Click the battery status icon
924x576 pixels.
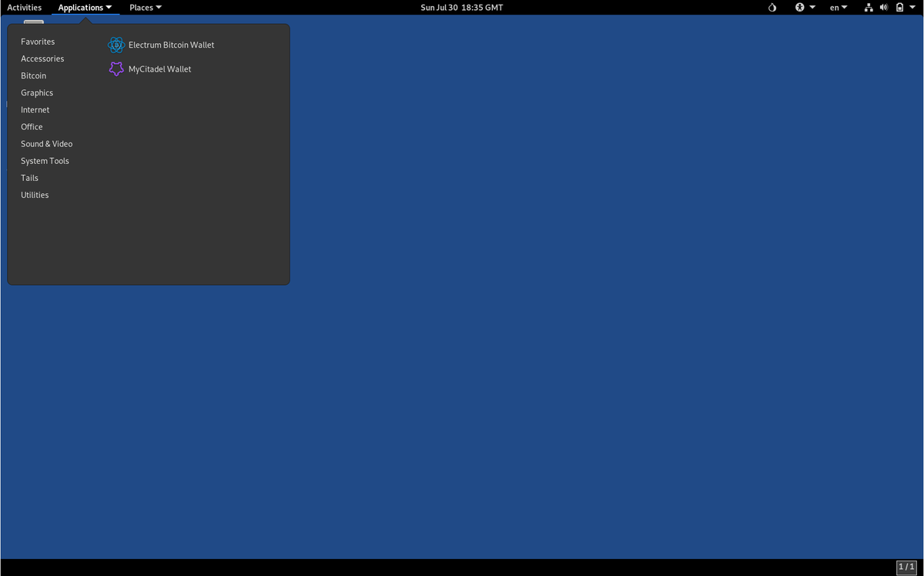[x=899, y=8]
